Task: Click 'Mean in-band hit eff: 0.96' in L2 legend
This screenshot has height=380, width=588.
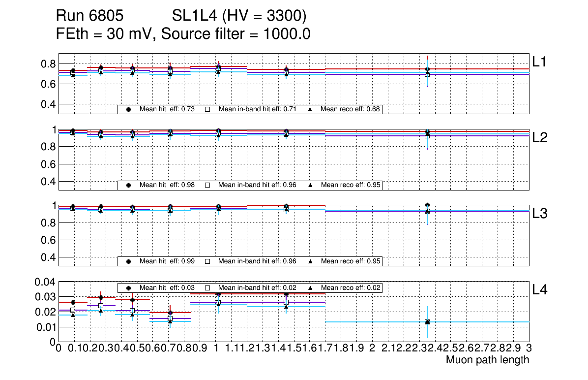Action: click(257, 185)
